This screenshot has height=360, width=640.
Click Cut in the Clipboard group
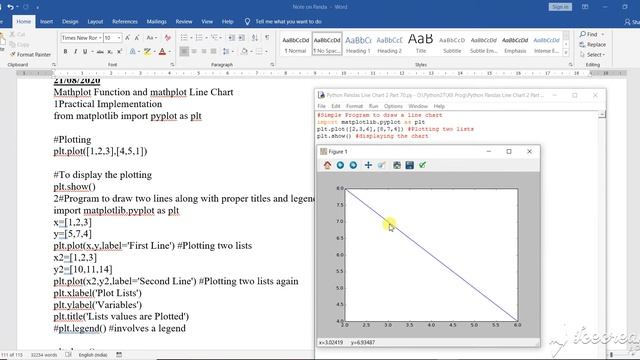[18, 34]
